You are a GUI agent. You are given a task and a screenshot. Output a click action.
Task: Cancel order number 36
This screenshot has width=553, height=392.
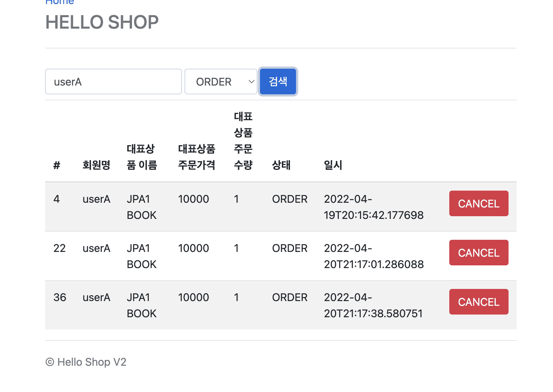(x=478, y=302)
